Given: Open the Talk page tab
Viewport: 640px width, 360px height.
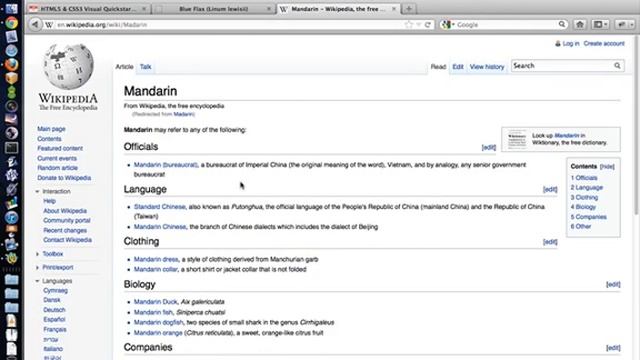Looking at the screenshot, I should pyautogui.click(x=145, y=67).
